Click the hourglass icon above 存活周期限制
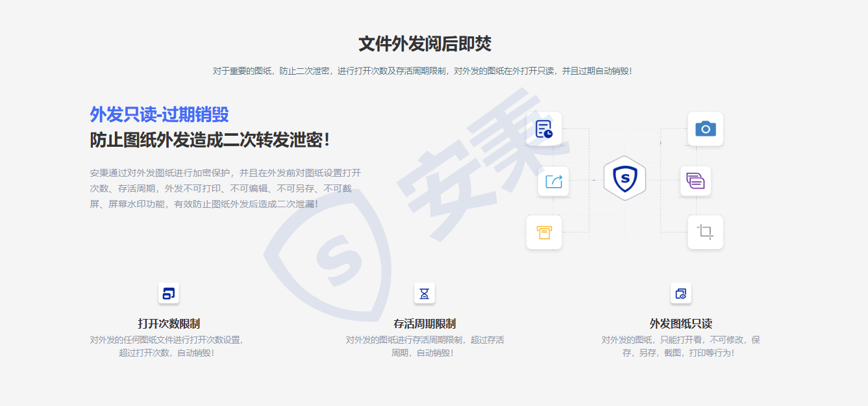 (425, 294)
